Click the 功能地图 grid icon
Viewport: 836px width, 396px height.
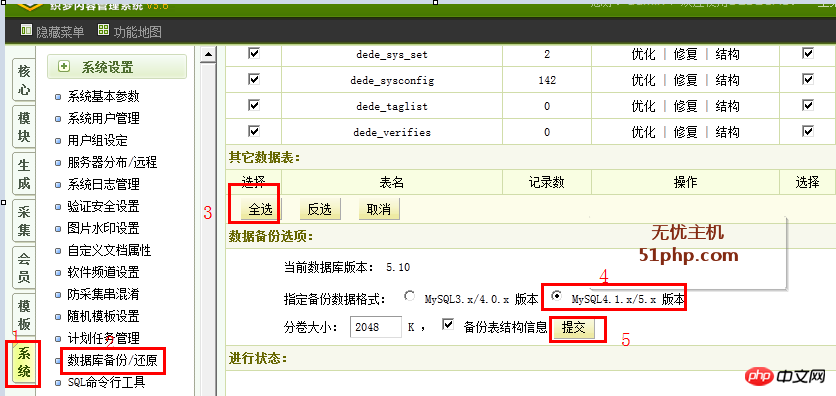tap(103, 31)
